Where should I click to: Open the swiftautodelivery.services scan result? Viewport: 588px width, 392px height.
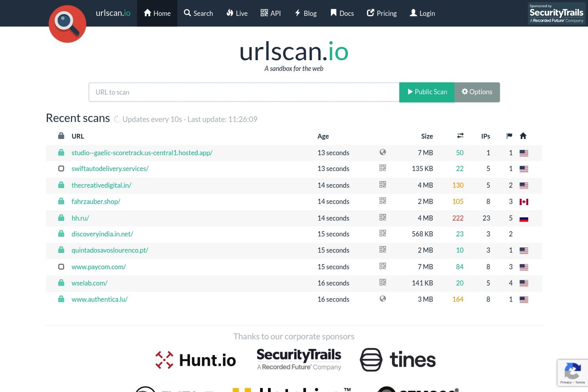coord(110,169)
